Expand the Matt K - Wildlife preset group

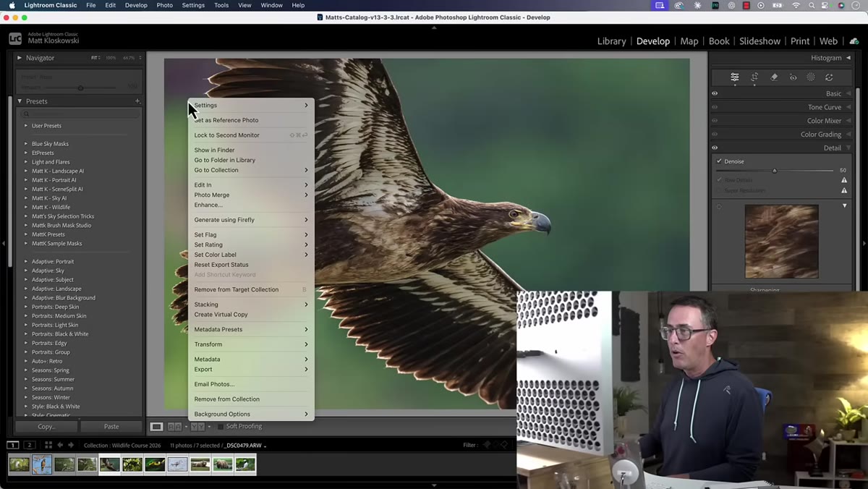click(x=26, y=207)
